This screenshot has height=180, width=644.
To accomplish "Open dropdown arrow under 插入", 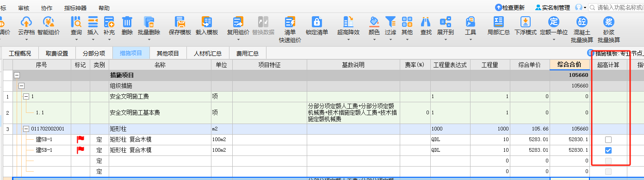I will coord(93,40).
